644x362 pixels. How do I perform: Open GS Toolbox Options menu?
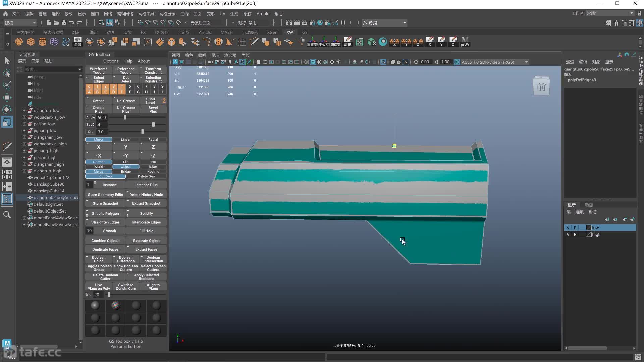(111, 61)
